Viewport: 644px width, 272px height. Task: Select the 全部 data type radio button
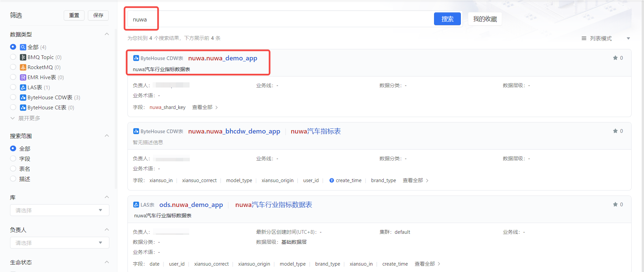[13, 47]
